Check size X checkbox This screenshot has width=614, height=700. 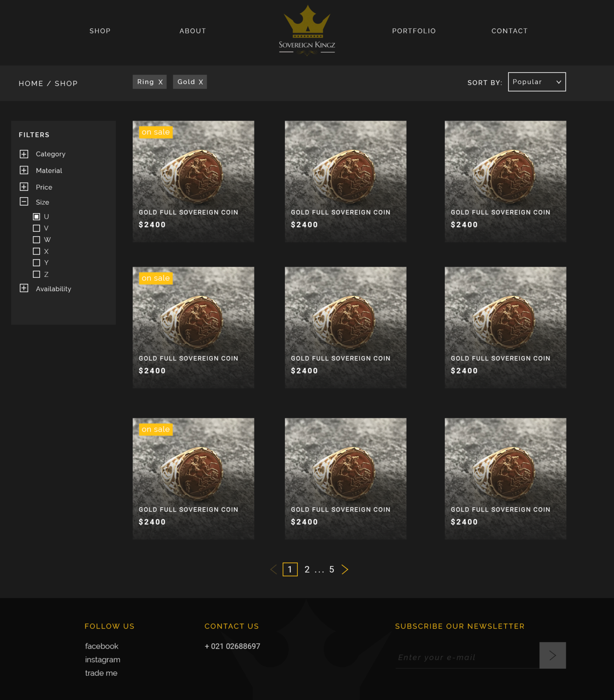pos(36,251)
